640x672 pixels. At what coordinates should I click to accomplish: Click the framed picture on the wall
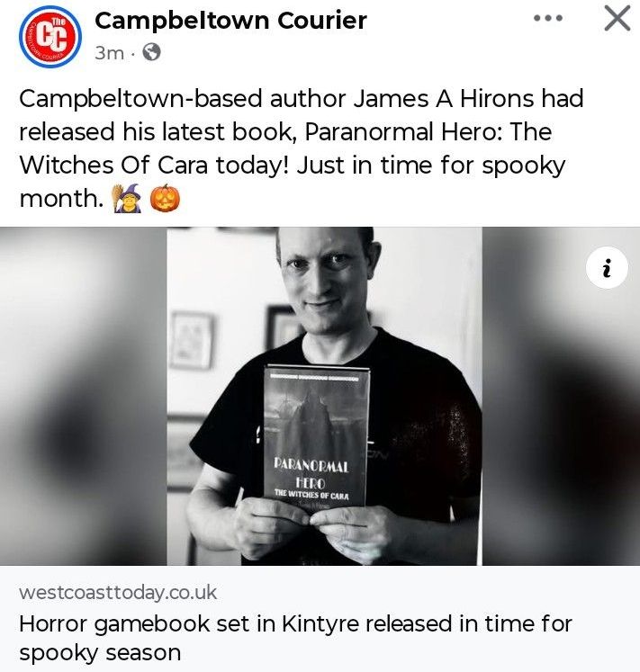192,341
